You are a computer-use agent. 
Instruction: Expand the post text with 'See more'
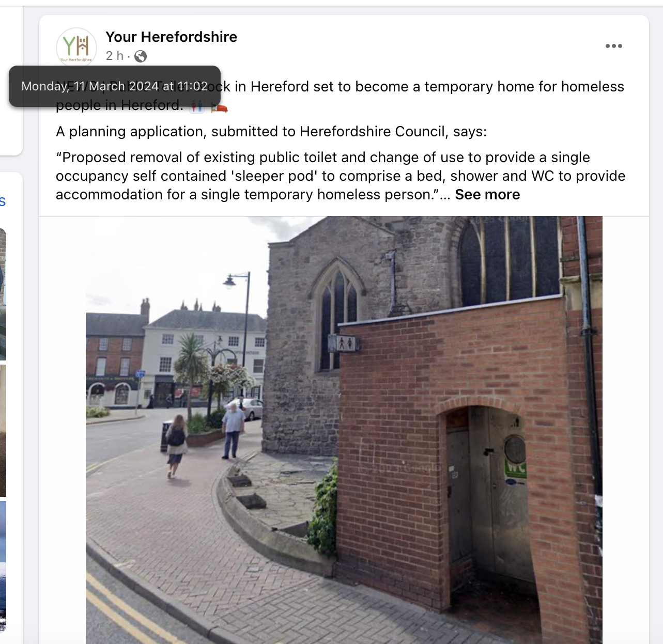(487, 195)
